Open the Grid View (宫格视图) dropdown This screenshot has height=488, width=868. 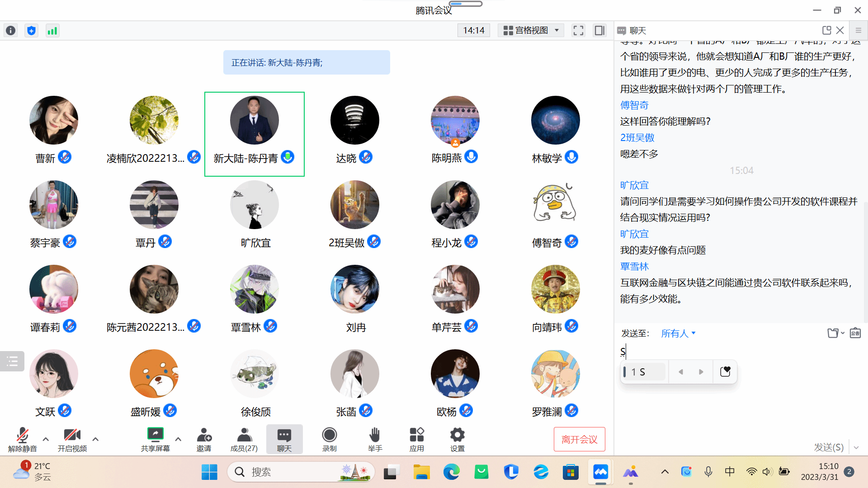click(531, 30)
